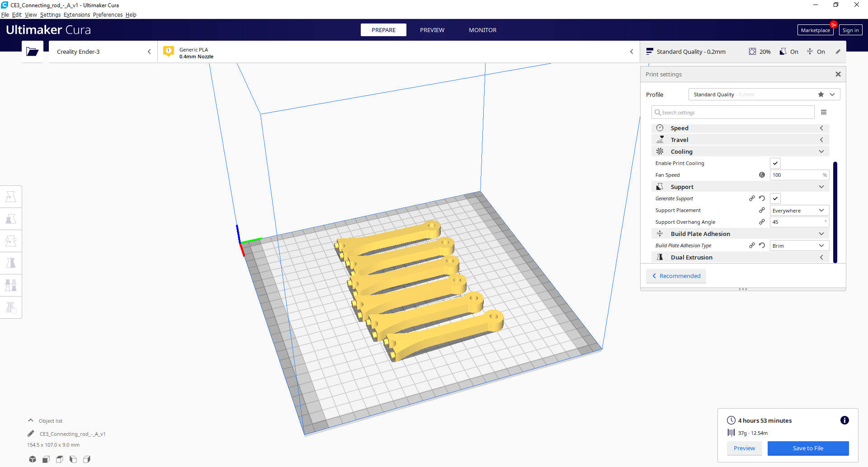Click the Search settings field
The width and height of the screenshot is (868, 467).
coord(733,112)
